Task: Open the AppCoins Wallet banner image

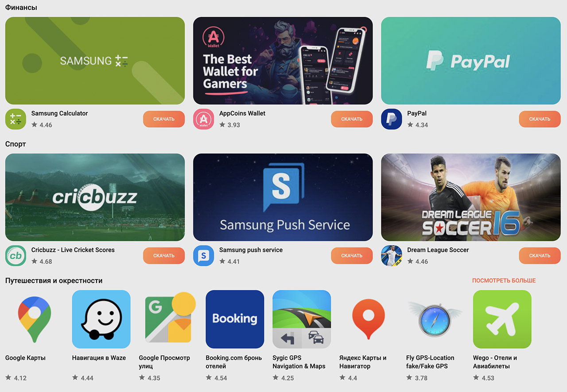Action: point(283,61)
